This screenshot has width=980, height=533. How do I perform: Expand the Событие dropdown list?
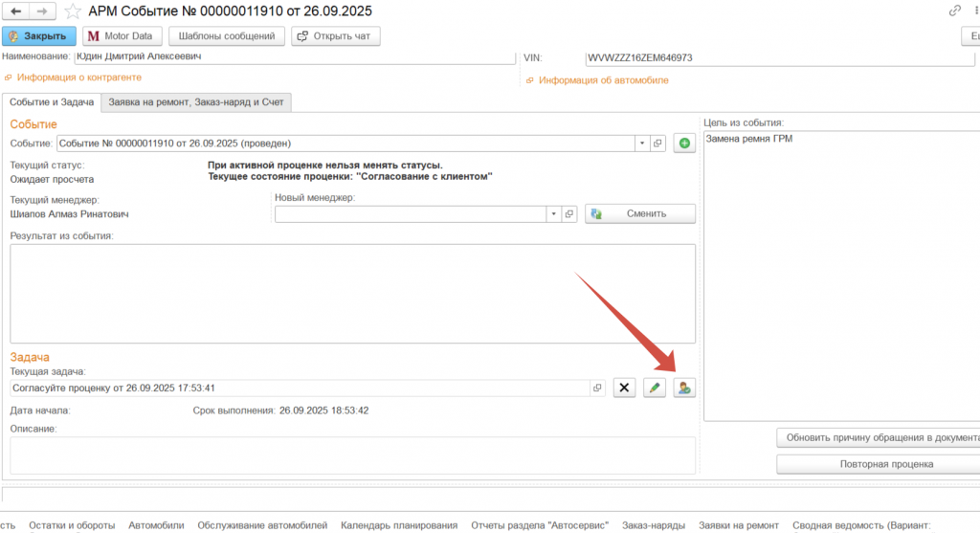(642, 144)
